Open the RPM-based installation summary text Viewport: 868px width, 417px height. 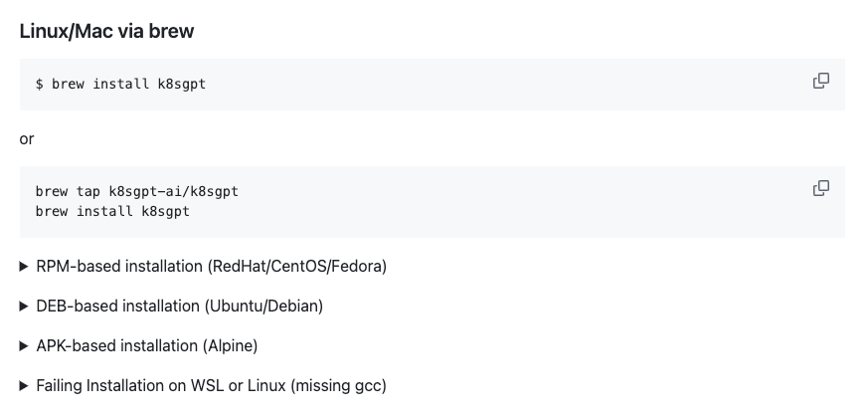coord(211,267)
